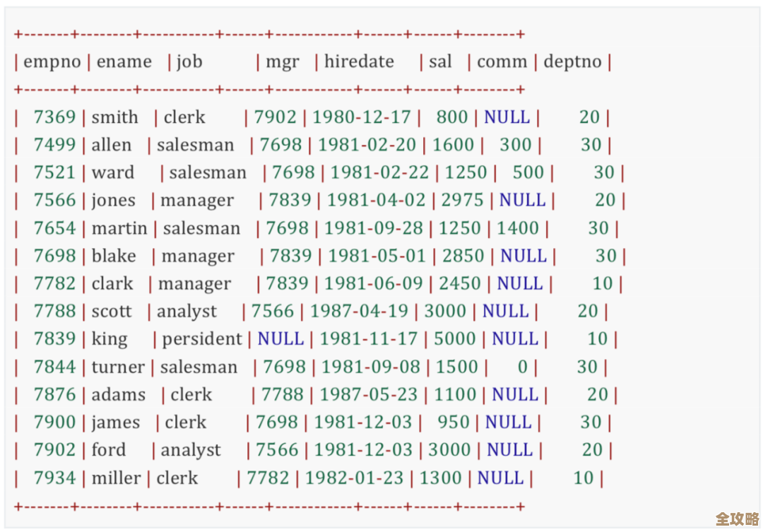Click the mgr column header
This screenshot has height=532, width=763.
281,62
